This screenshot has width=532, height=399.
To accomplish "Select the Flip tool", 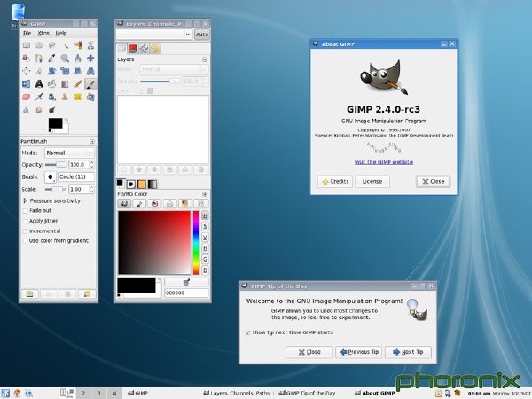I will (x=27, y=84).
